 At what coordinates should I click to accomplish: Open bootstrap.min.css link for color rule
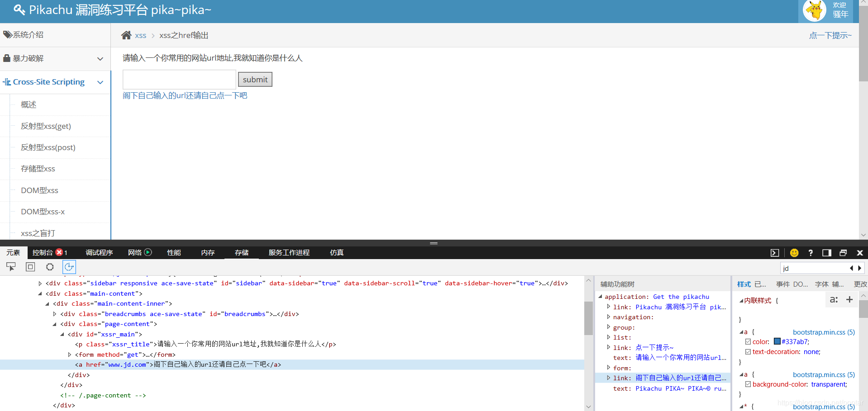pos(824,332)
